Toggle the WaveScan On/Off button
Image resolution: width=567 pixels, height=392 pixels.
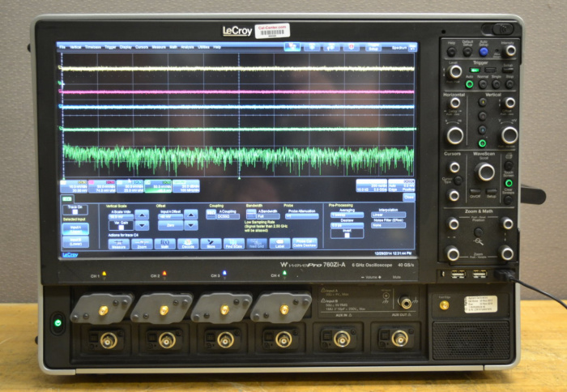coord(476,192)
